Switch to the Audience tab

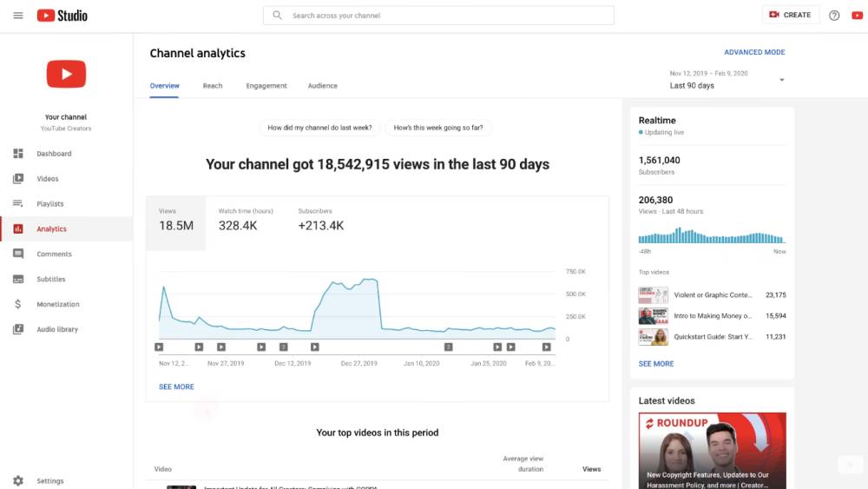coord(322,86)
